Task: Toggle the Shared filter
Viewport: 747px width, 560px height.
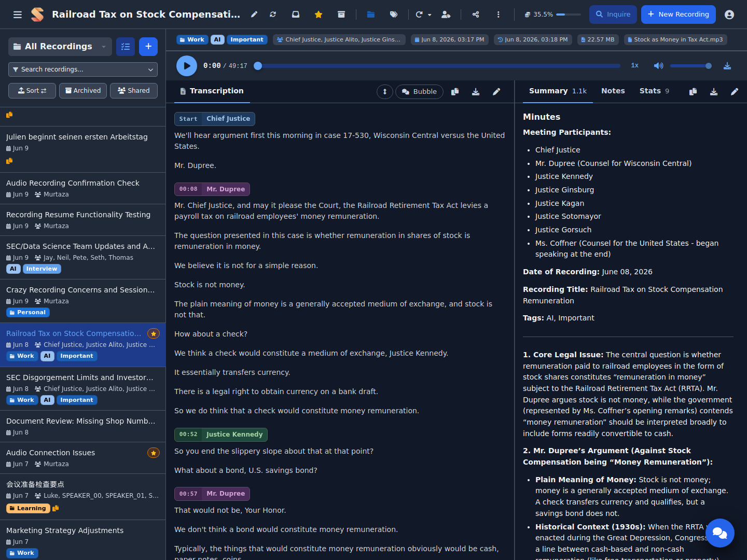Action: (134, 91)
